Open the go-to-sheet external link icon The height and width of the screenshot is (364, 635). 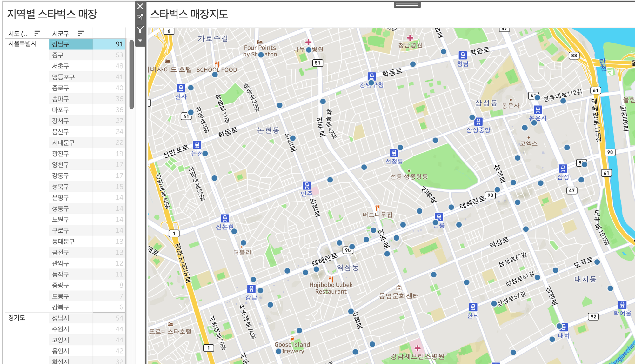pos(140,17)
